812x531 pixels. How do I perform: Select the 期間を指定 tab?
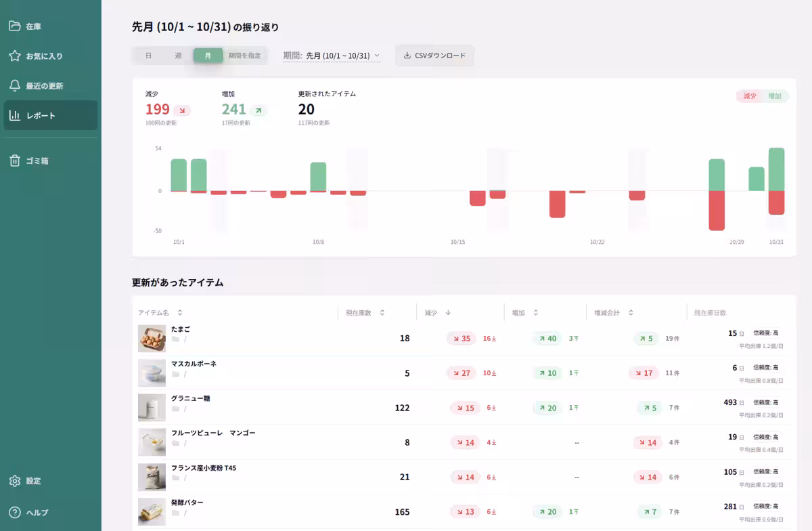click(244, 56)
